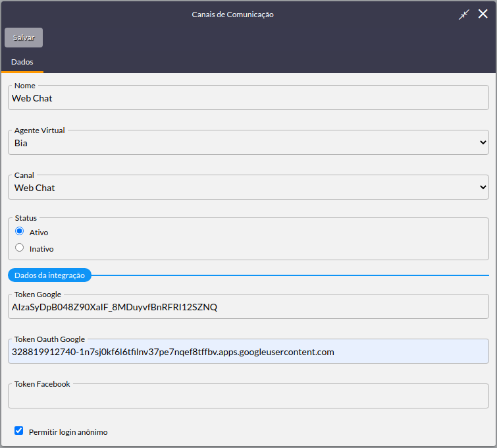Select the Ativo status radio button
Image resolution: width=497 pixels, height=448 pixels.
[19, 231]
